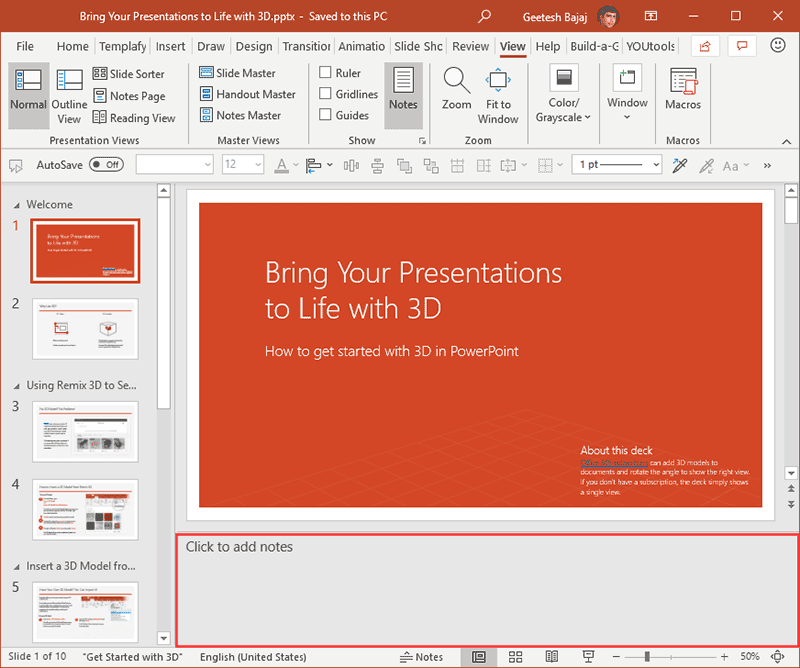Open the Review menu tab
This screenshot has height=668, width=800.
coord(470,45)
